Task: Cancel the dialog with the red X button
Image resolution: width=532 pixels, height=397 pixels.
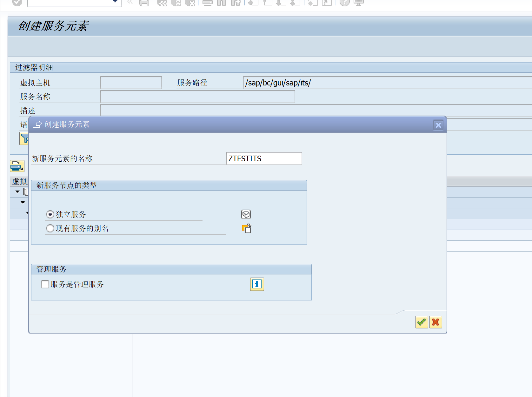Action: click(436, 322)
